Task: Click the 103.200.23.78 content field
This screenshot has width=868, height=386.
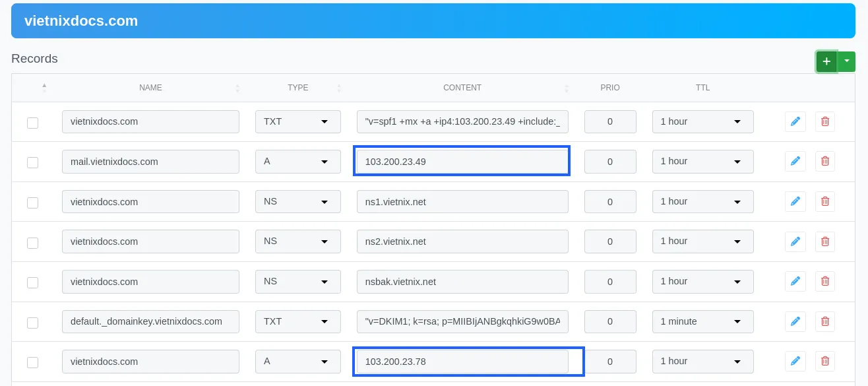Action: [462, 362]
